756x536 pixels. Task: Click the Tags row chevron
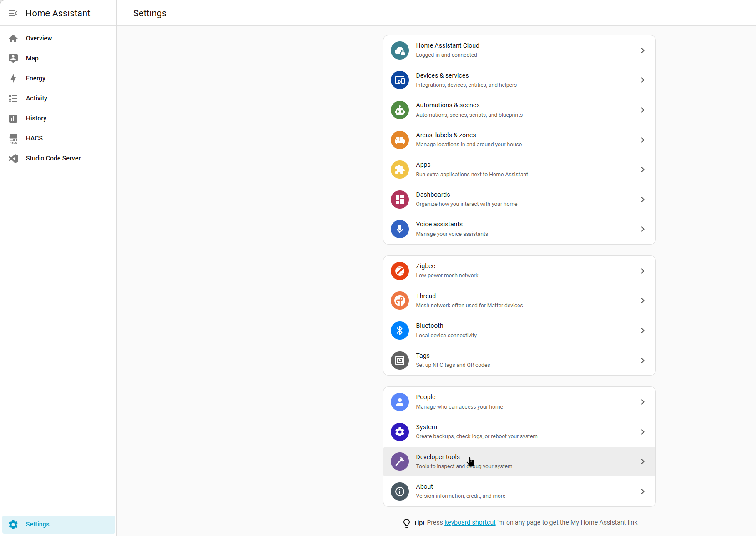pos(643,361)
